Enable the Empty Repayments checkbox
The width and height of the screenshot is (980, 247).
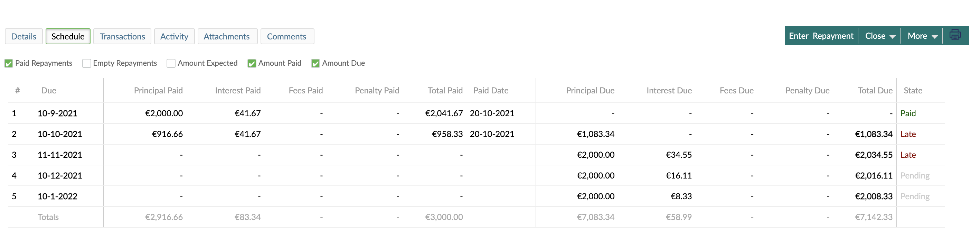86,63
